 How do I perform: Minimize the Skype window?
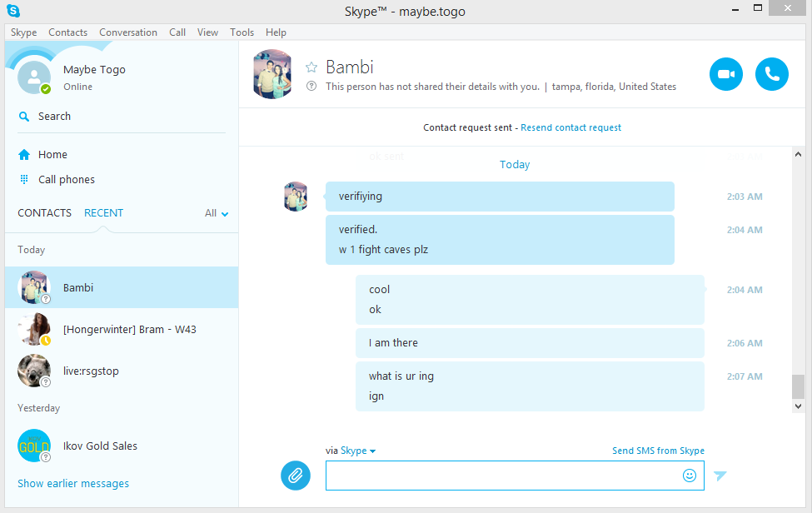(x=735, y=8)
